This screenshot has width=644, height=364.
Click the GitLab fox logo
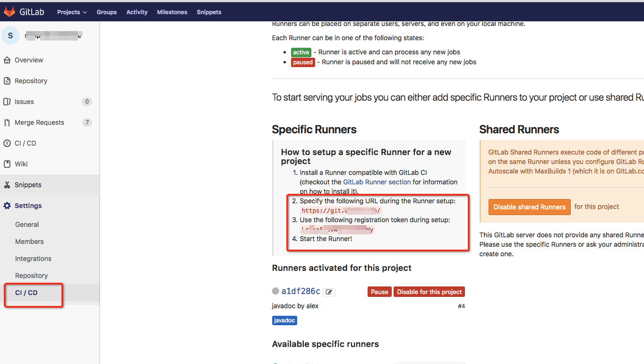(9, 12)
